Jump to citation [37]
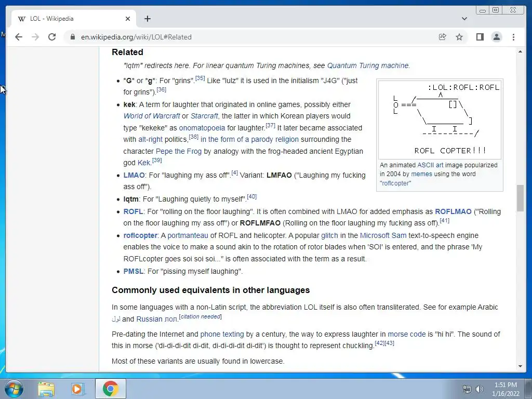 (270, 126)
